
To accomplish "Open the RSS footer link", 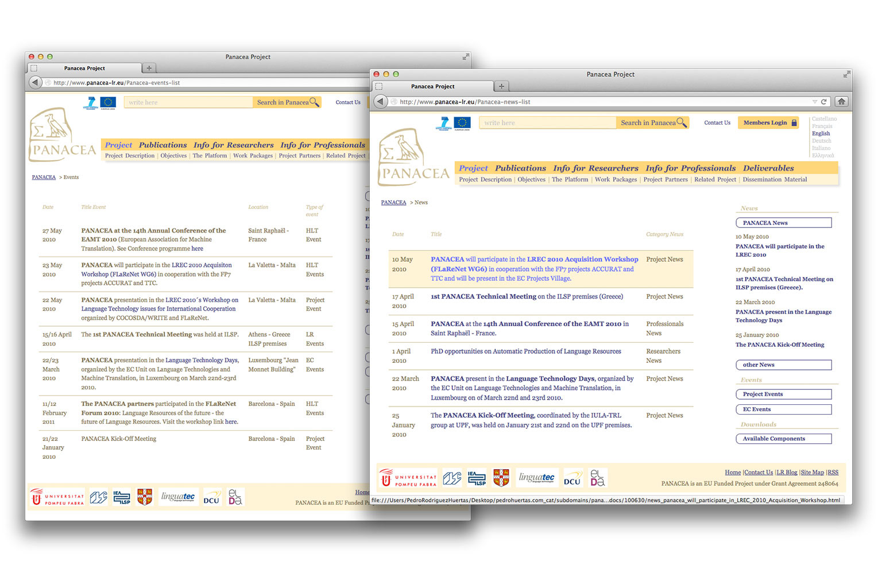I will coord(833,473).
